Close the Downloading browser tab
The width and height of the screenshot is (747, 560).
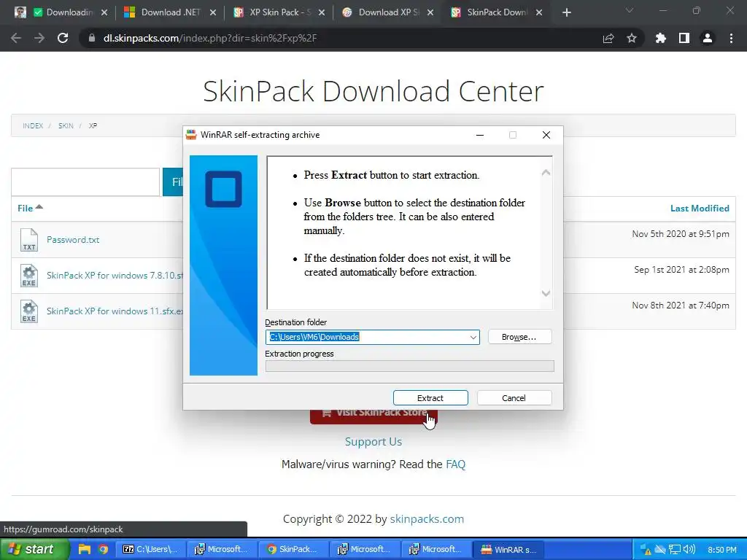104,13
